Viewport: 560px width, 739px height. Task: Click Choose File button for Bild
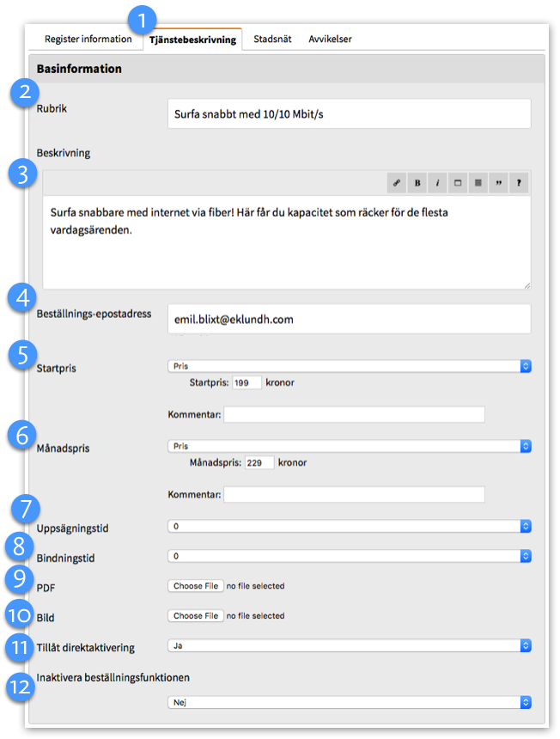pos(196,615)
